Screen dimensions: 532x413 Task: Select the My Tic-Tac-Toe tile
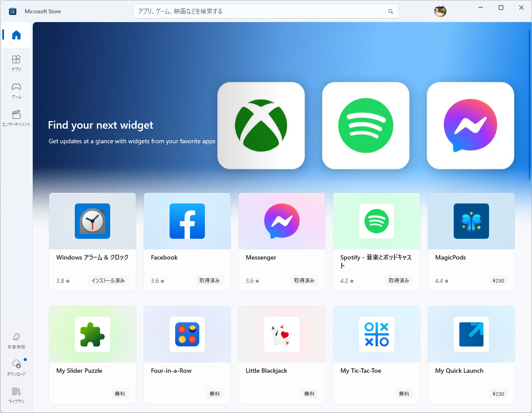(x=376, y=355)
